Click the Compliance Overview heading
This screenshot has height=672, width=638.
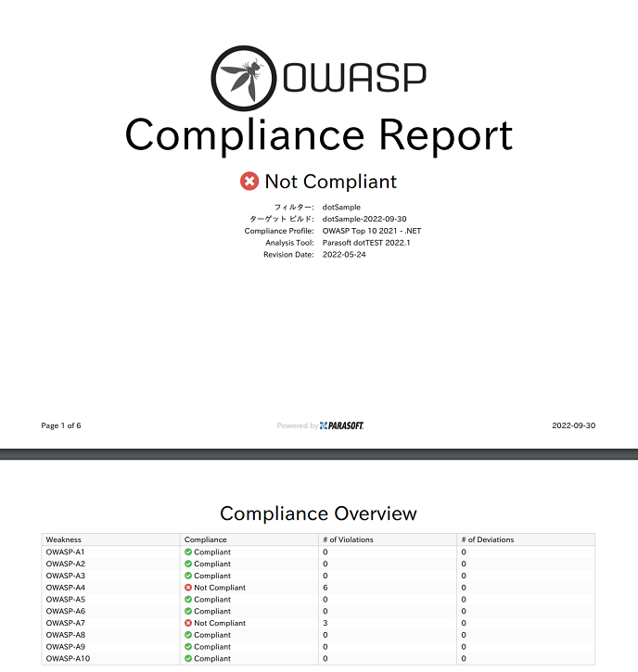pyautogui.click(x=318, y=514)
